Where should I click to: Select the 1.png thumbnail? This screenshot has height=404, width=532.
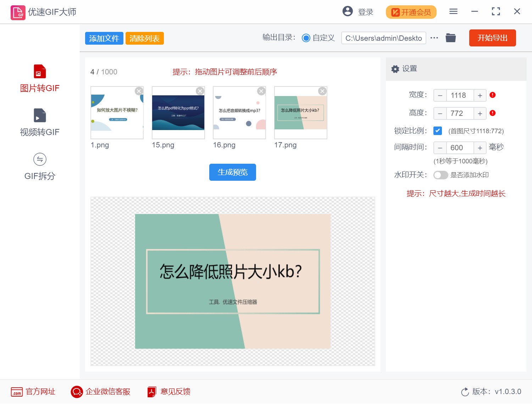[117, 113]
